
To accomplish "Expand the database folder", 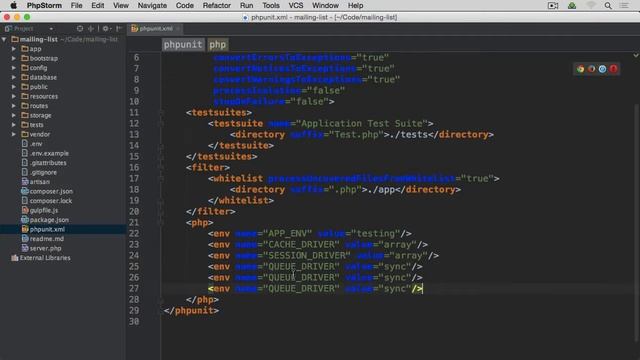I will [14, 77].
